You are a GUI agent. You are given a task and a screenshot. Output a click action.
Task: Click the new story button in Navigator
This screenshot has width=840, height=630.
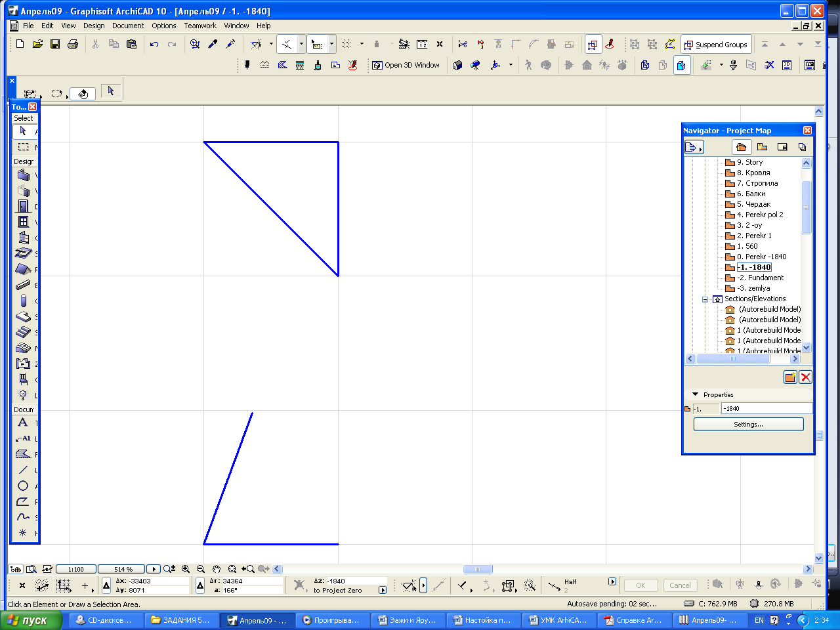coord(790,377)
